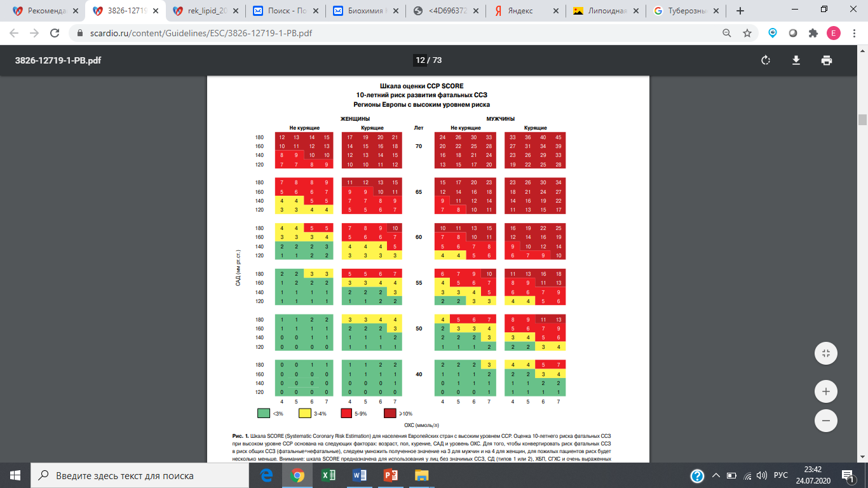Open the extensions puzzle icon
The height and width of the screenshot is (488, 868).
(x=813, y=33)
